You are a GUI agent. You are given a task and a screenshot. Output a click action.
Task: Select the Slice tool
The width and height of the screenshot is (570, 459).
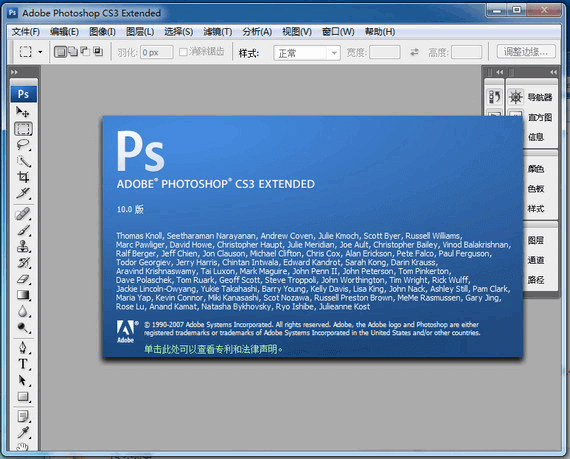click(23, 193)
